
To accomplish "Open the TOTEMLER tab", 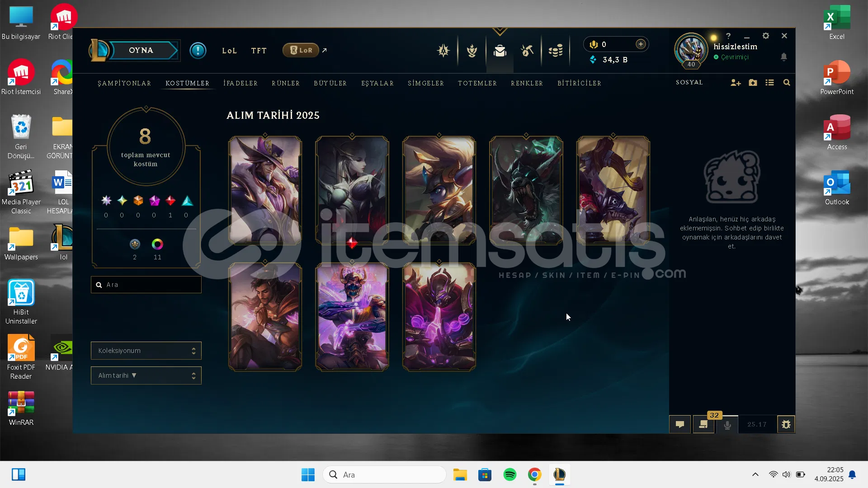I will tap(477, 83).
